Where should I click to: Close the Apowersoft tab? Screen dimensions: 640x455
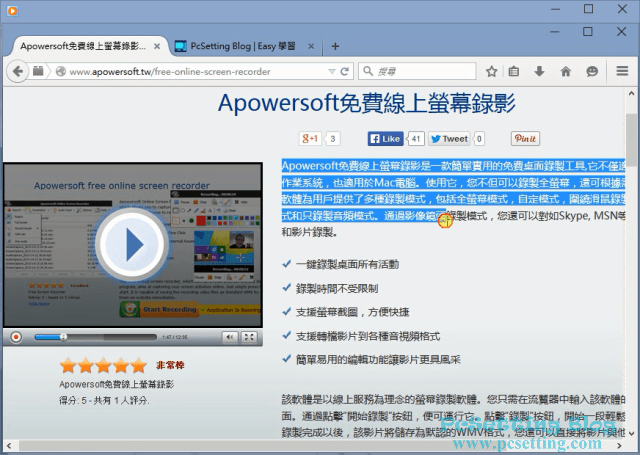[x=157, y=47]
